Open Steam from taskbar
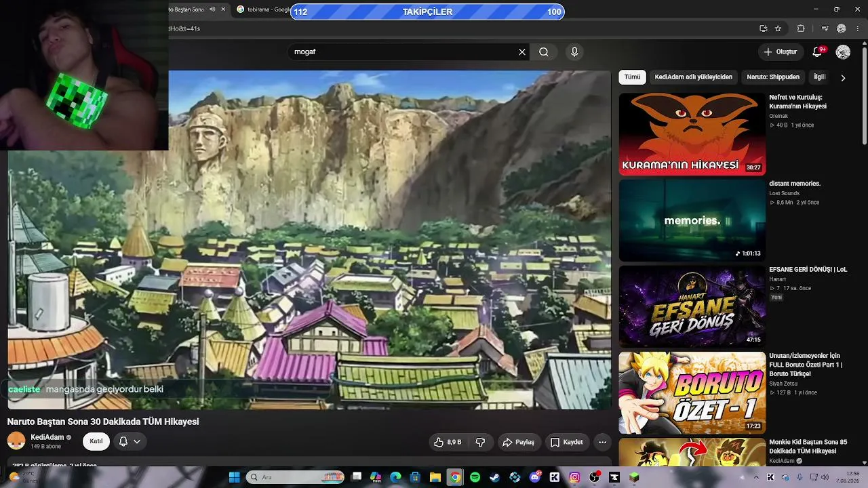The height and width of the screenshot is (488, 868). tap(495, 477)
